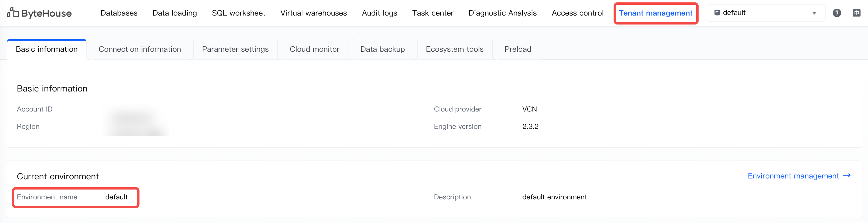Open the Databases menu
The height and width of the screenshot is (223, 868).
pos(119,13)
